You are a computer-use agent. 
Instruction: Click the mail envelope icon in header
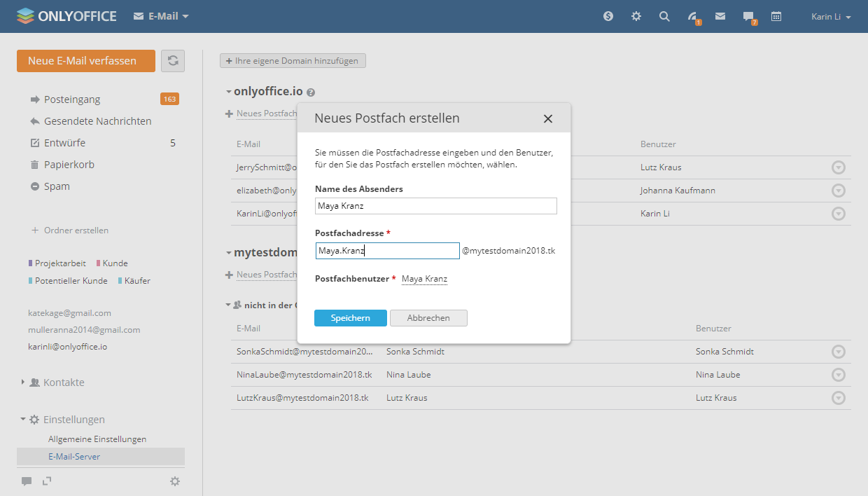[x=720, y=16]
